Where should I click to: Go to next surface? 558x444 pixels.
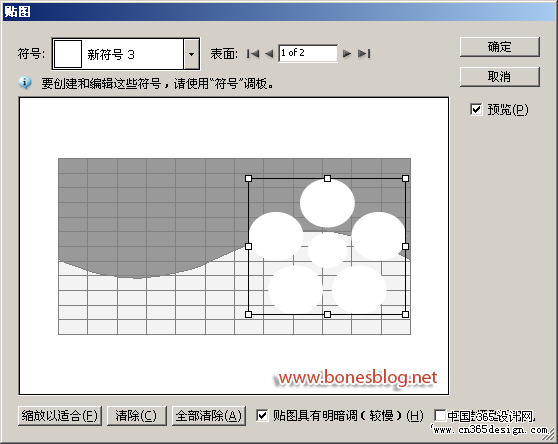pos(347,54)
